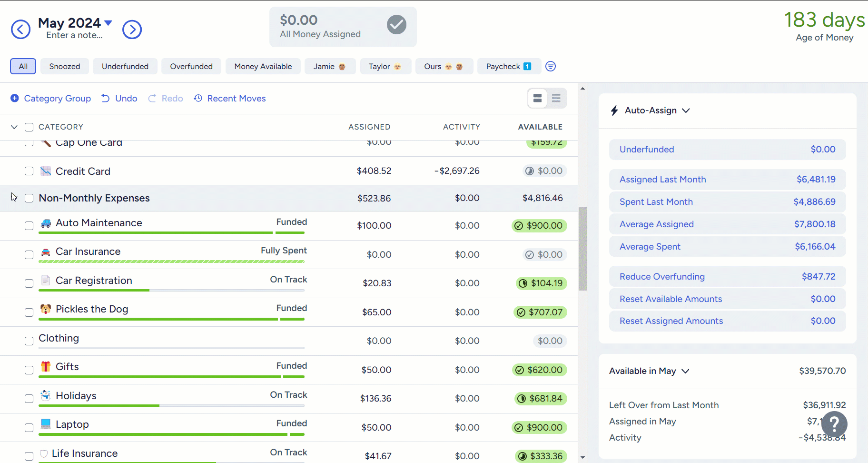Open the help question mark button

(x=834, y=424)
